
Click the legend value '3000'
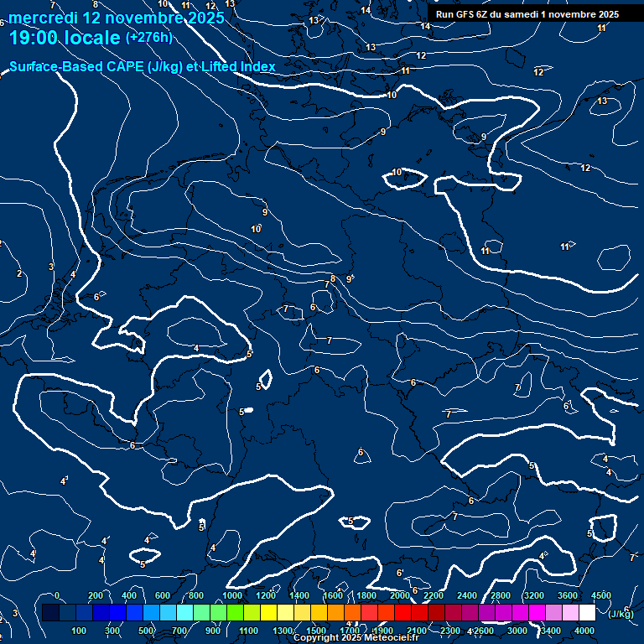[517, 631]
